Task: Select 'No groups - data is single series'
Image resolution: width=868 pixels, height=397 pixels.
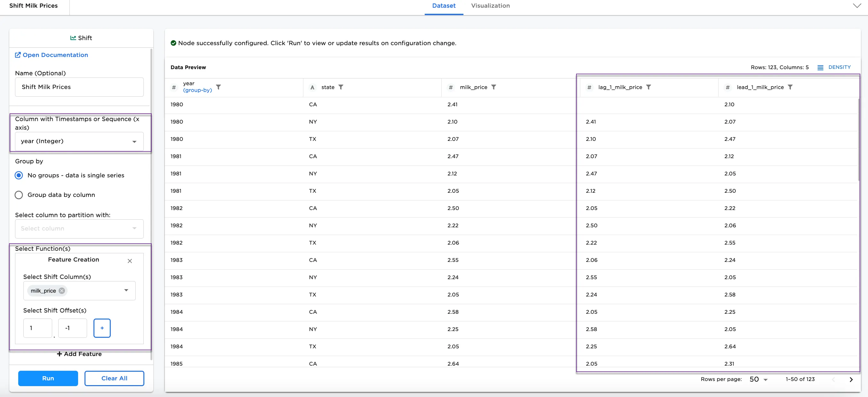Action: (19, 175)
